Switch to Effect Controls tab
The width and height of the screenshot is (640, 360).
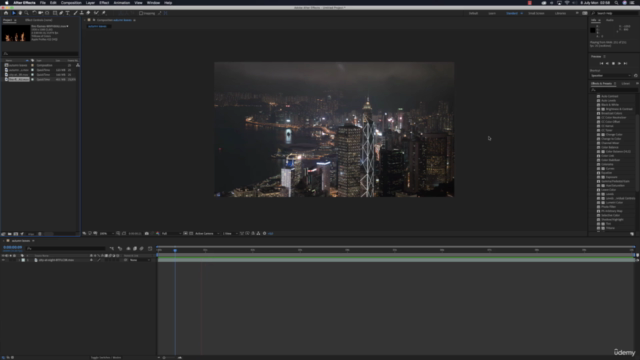[x=39, y=20]
